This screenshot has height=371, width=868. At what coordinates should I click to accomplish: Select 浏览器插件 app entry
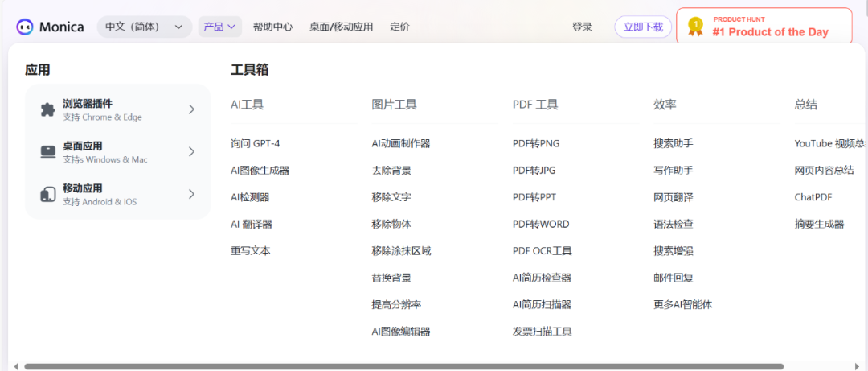[118, 109]
